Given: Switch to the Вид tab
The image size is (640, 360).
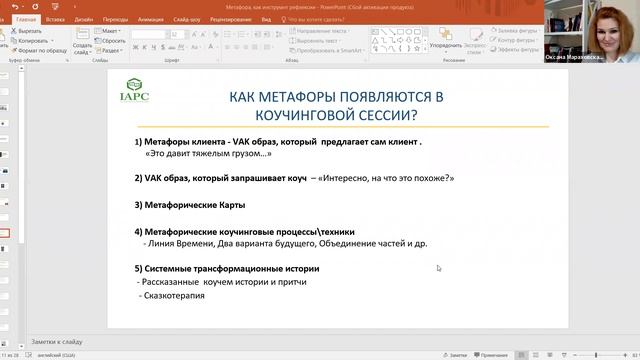Looking at the screenshot, I should tap(266, 20).
